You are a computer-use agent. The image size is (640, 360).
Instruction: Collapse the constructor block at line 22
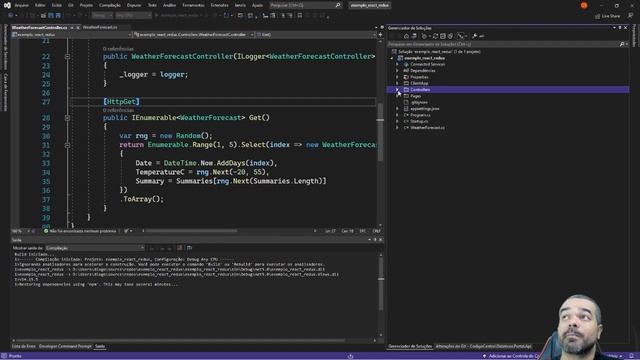(x=67, y=57)
